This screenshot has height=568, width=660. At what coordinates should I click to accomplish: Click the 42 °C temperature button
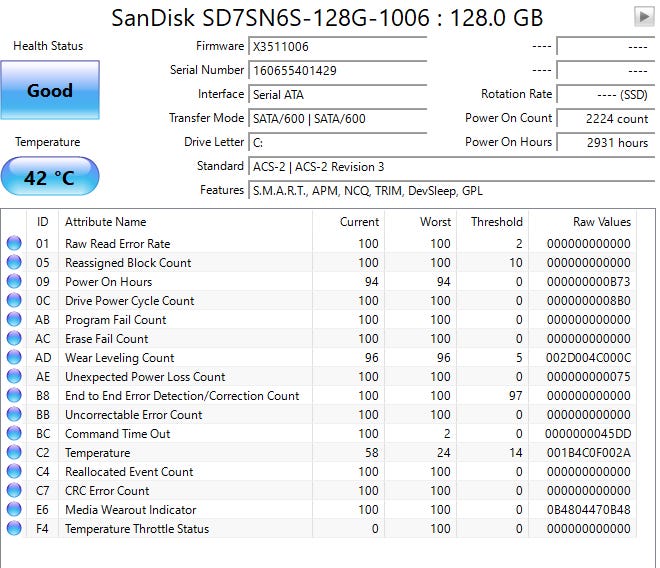[50, 176]
